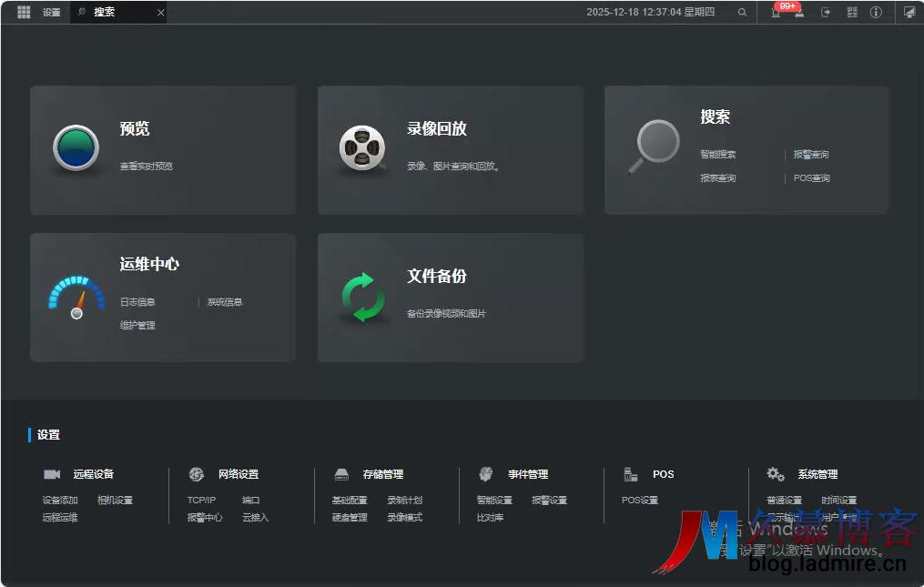
Task: Open the main menu grid icon
Action: point(24,12)
